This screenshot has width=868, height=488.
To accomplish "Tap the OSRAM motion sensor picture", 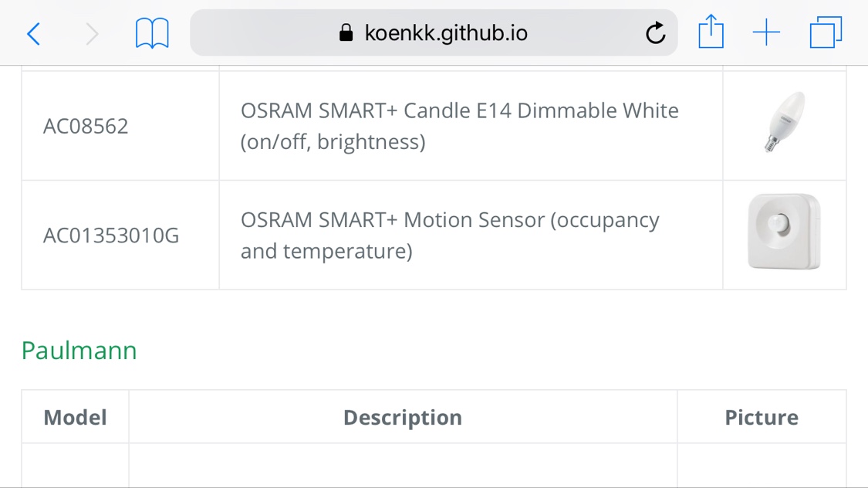I will pyautogui.click(x=784, y=232).
